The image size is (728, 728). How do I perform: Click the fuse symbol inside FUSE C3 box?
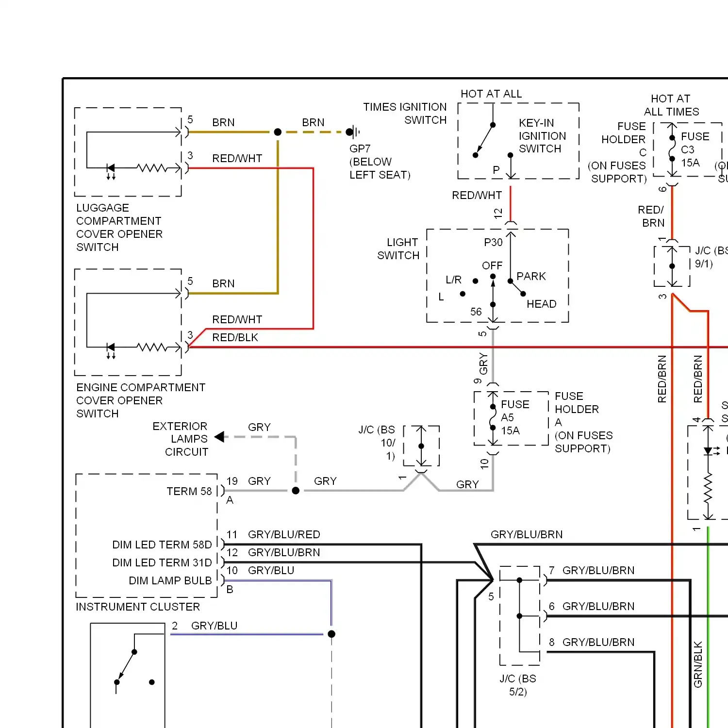tap(672, 149)
